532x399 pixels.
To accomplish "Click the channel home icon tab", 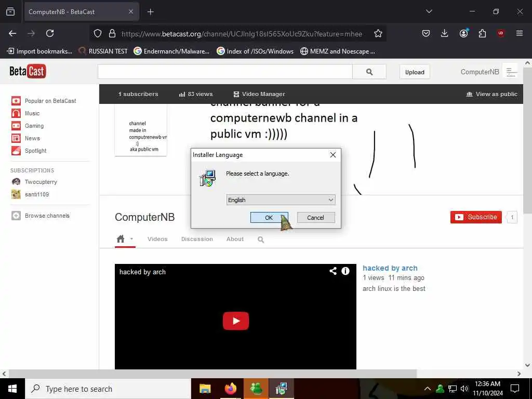I will point(121,239).
